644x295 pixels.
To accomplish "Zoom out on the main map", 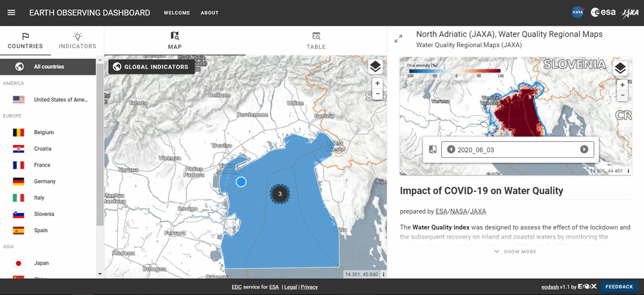I will [x=377, y=93].
